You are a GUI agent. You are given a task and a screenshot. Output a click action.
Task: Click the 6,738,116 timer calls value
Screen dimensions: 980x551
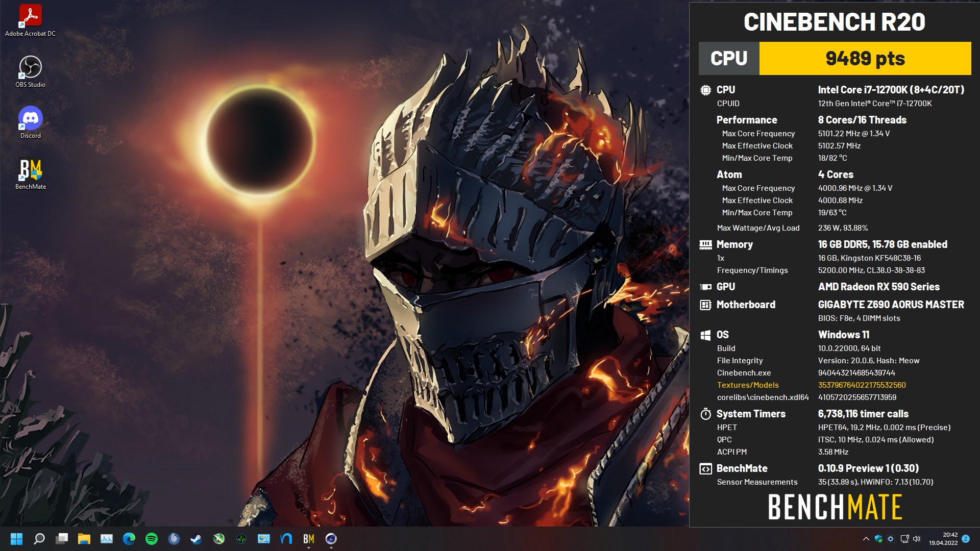pos(863,414)
